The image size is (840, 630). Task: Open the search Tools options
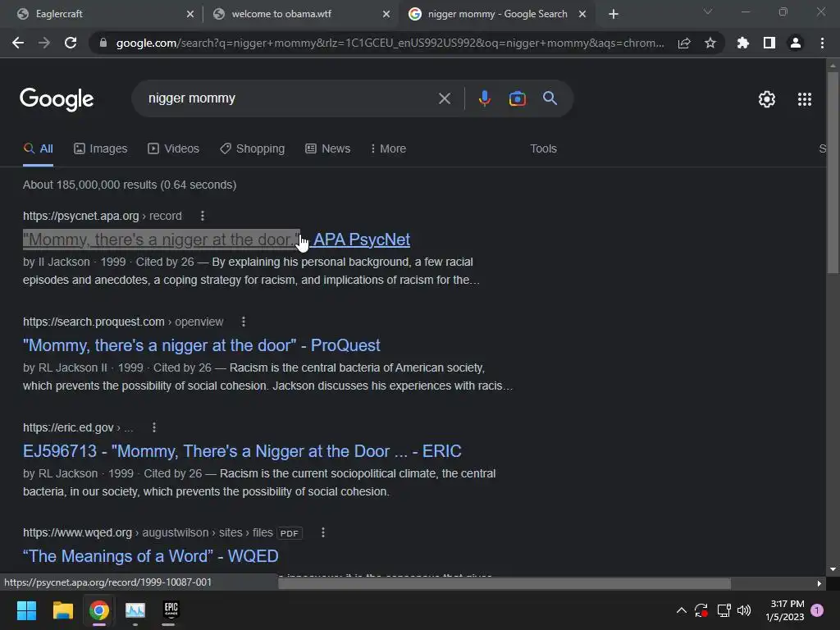pos(543,148)
